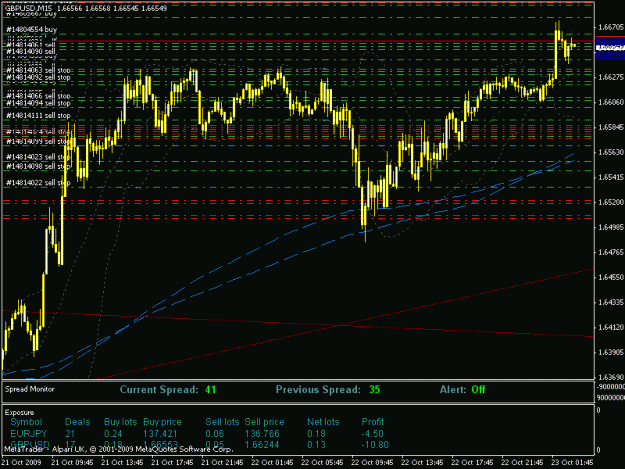Click price level 1.65415 on the axis

611,177
